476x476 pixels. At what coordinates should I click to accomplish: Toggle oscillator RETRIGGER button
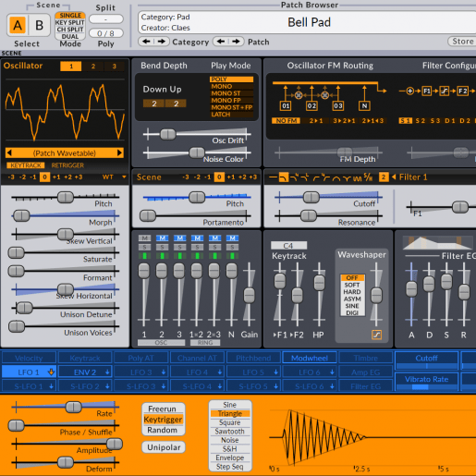[x=67, y=165]
